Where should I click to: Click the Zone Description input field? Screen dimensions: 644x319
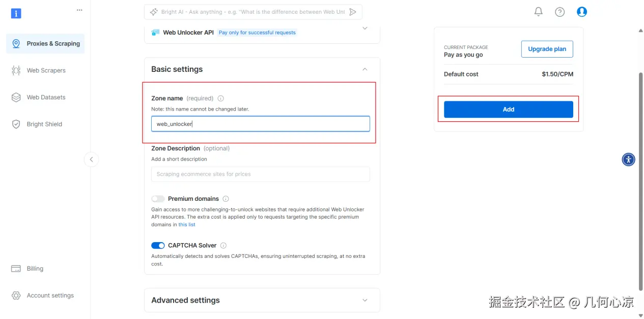point(260,174)
